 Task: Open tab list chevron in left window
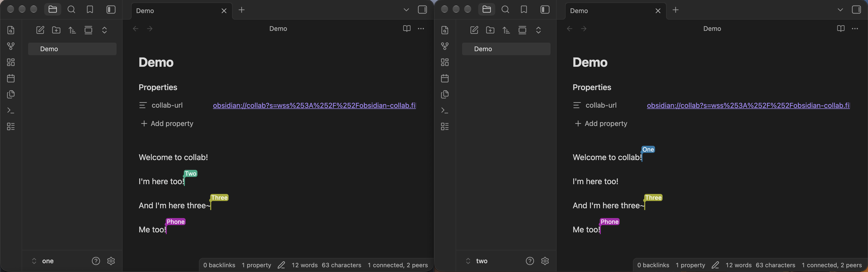[x=406, y=10]
